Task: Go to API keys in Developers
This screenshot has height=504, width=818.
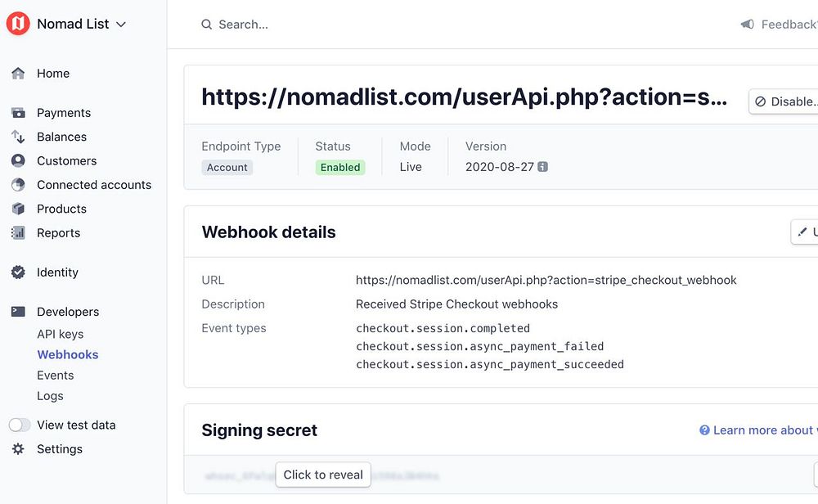Action: 60,334
